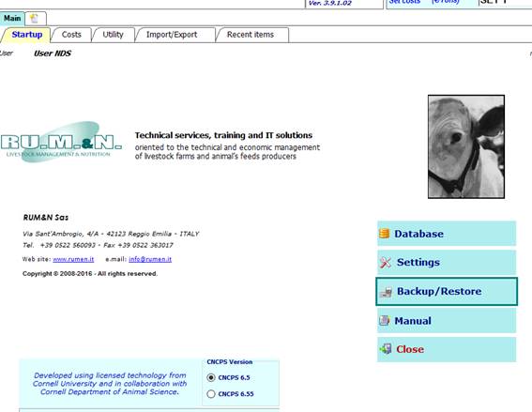Show the Recent items tab
The image size is (532, 412).
251,35
